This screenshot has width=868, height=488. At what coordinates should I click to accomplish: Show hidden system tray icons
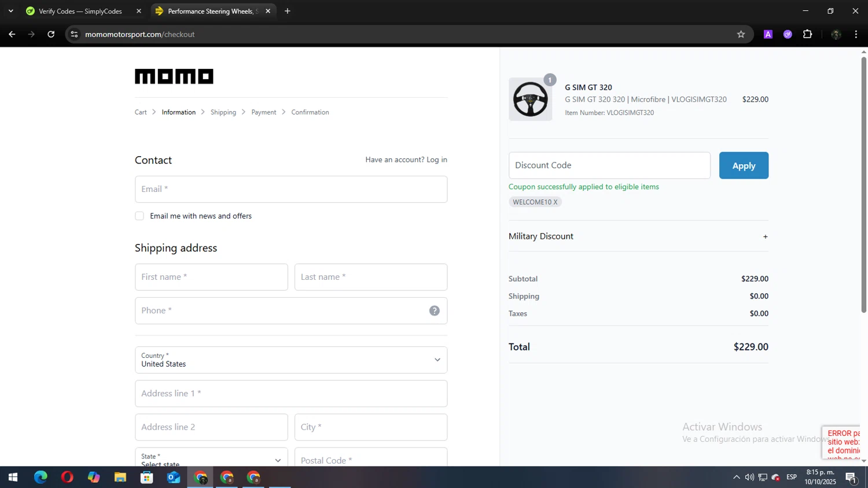click(736, 477)
